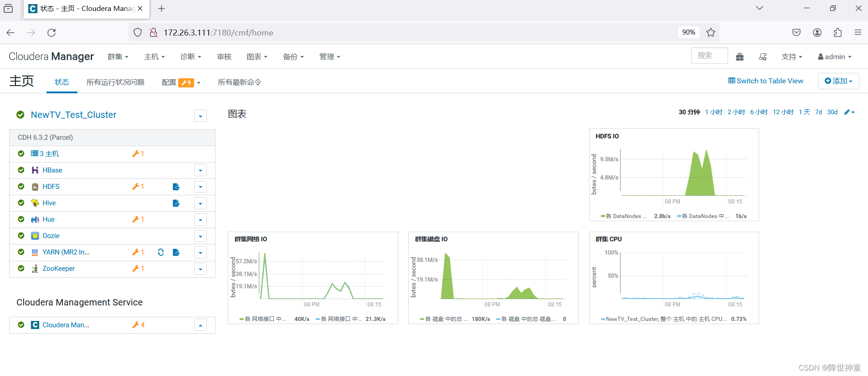Click the Cloudera Management wrench with 4 issues

click(x=138, y=325)
